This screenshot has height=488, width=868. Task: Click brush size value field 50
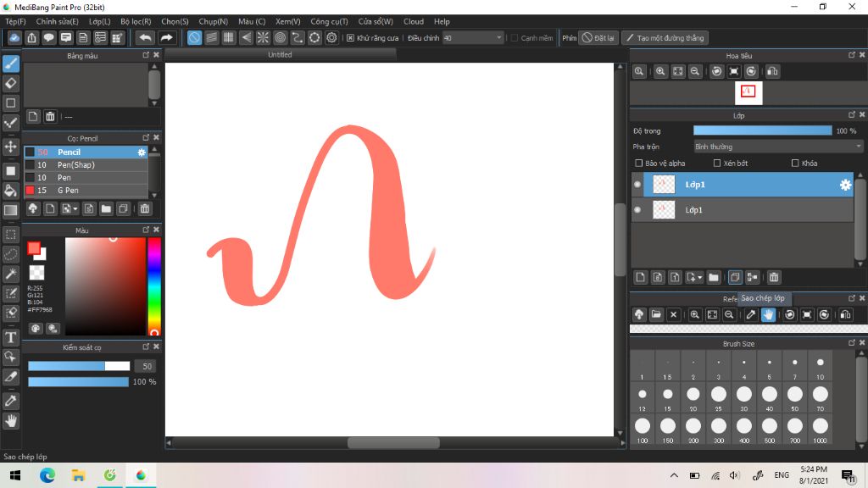(x=146, y=366)
